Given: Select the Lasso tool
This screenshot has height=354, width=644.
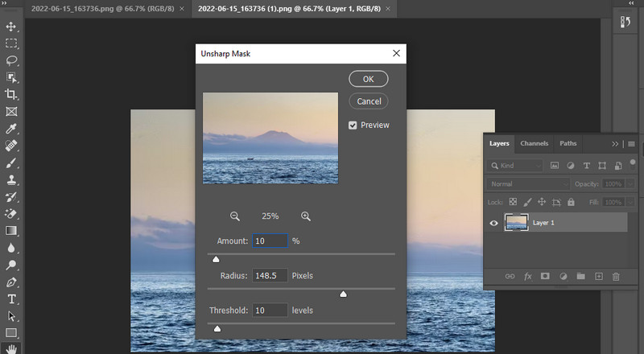Looking at the screenshot, I should pyautogui.click(x=11, y=60).
